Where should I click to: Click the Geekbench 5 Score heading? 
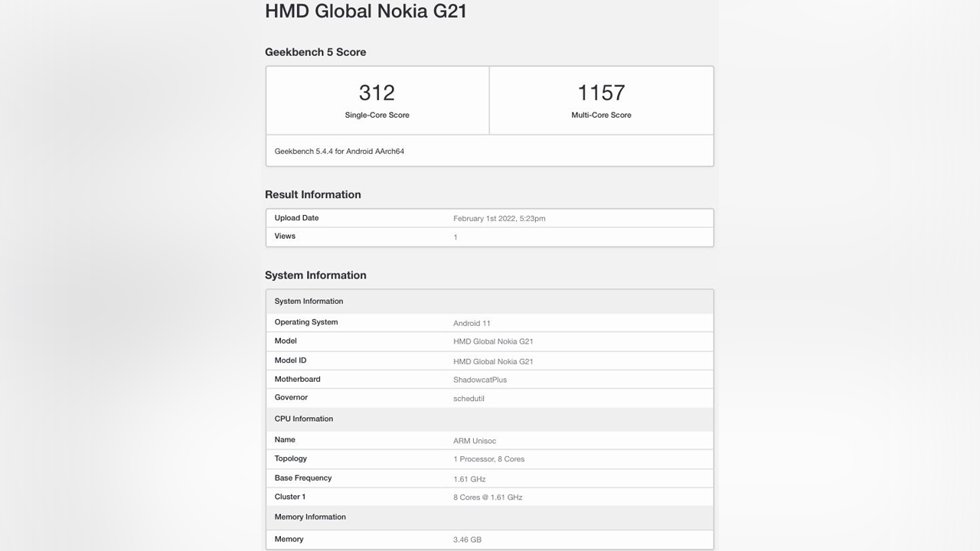(315, 52)
